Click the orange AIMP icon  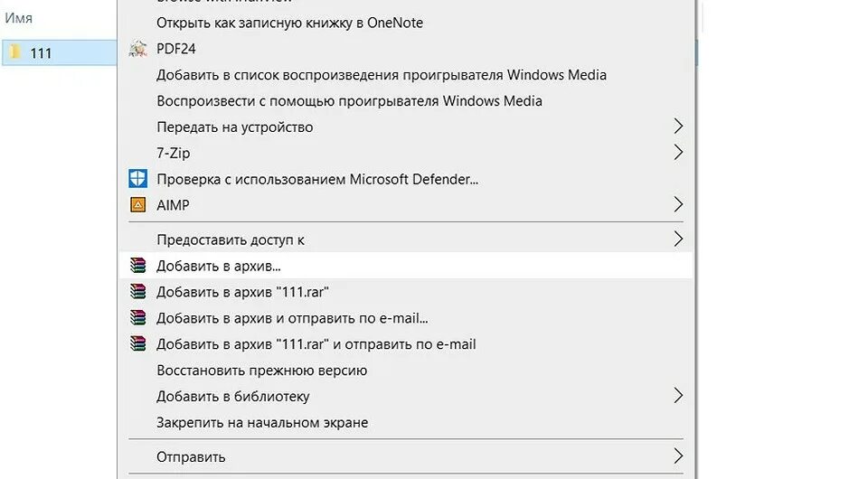point(137,205)
